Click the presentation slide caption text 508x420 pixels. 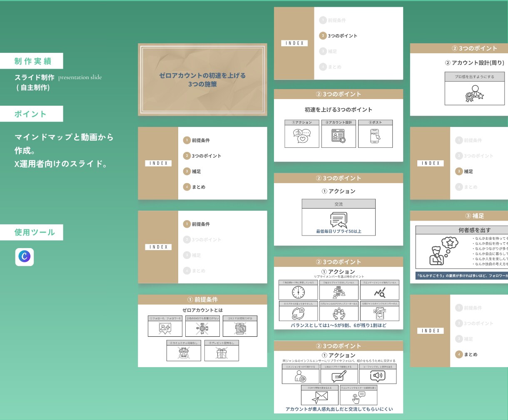pyautogui.click(x=80, y=77)
